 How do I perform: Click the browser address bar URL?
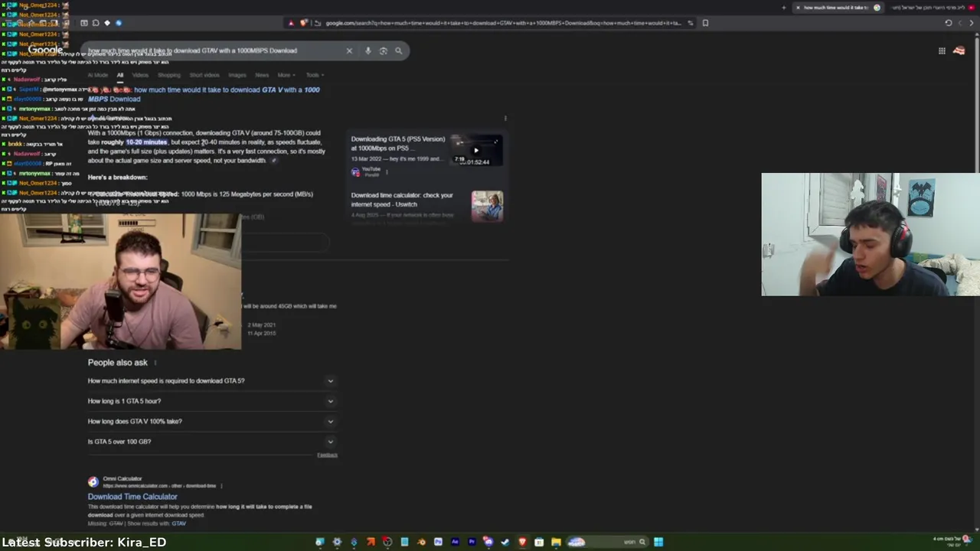pyautogui.click(x=503, y=23)
